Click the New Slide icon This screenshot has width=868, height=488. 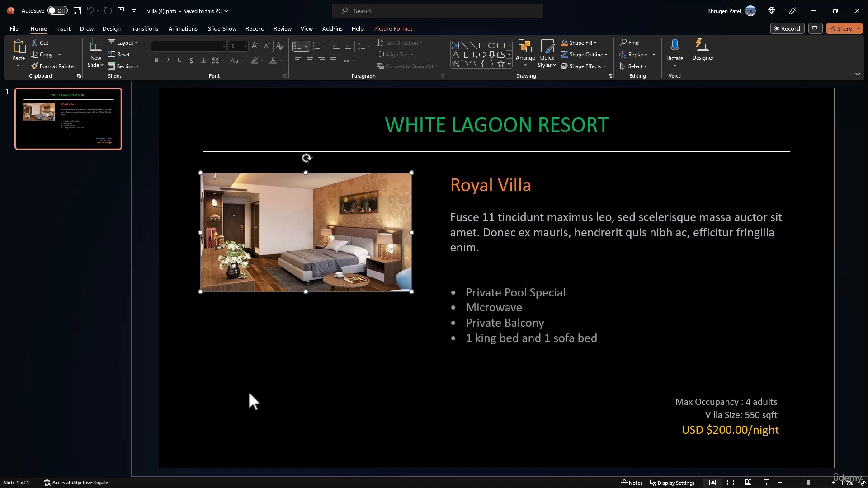pyautogui.click(x=95, y=46)
